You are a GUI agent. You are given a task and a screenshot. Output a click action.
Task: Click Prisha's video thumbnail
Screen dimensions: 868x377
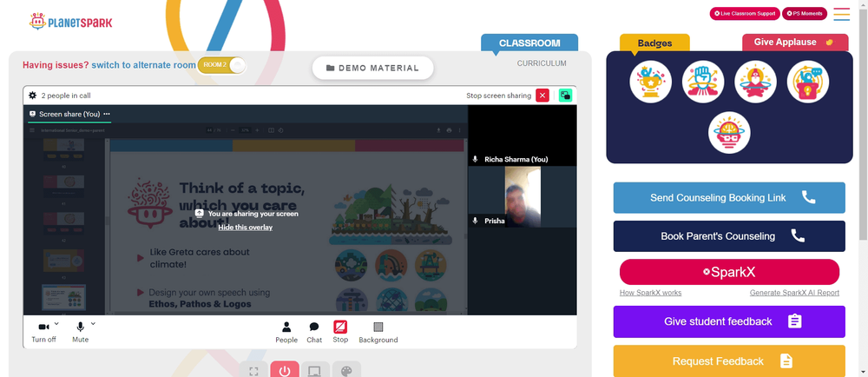click(x=523, y=196)
